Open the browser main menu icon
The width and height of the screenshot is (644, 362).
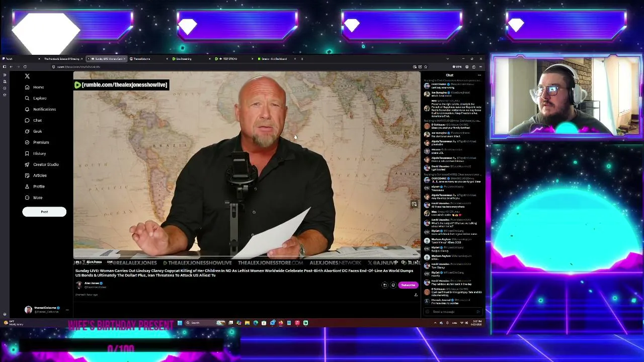(x=480, y=66)
